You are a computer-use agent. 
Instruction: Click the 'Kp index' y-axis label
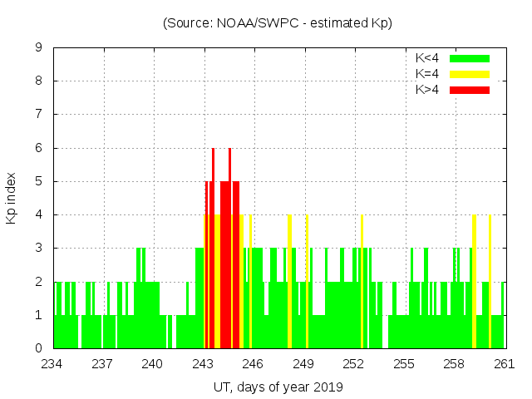pyautogui.click(x=12, y=198)
